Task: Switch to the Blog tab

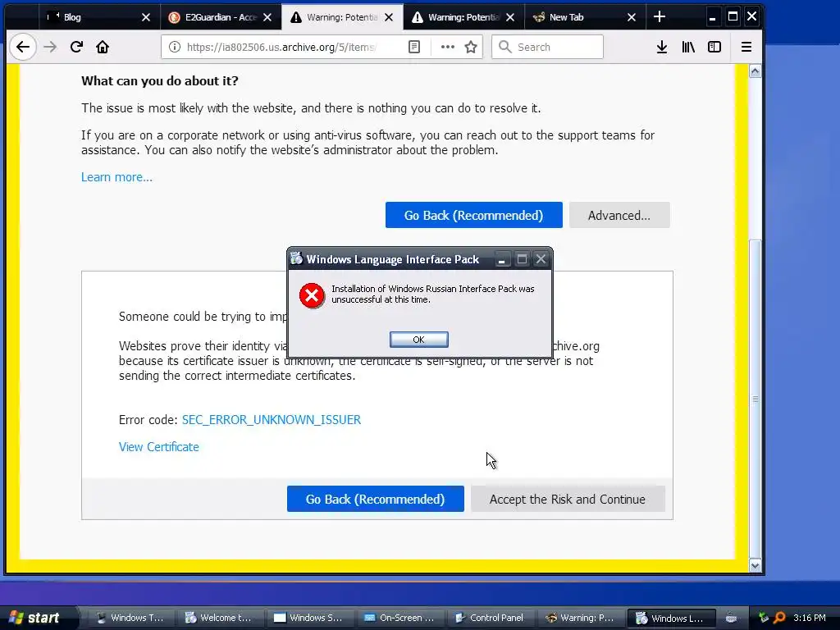Action: (99, 17)
